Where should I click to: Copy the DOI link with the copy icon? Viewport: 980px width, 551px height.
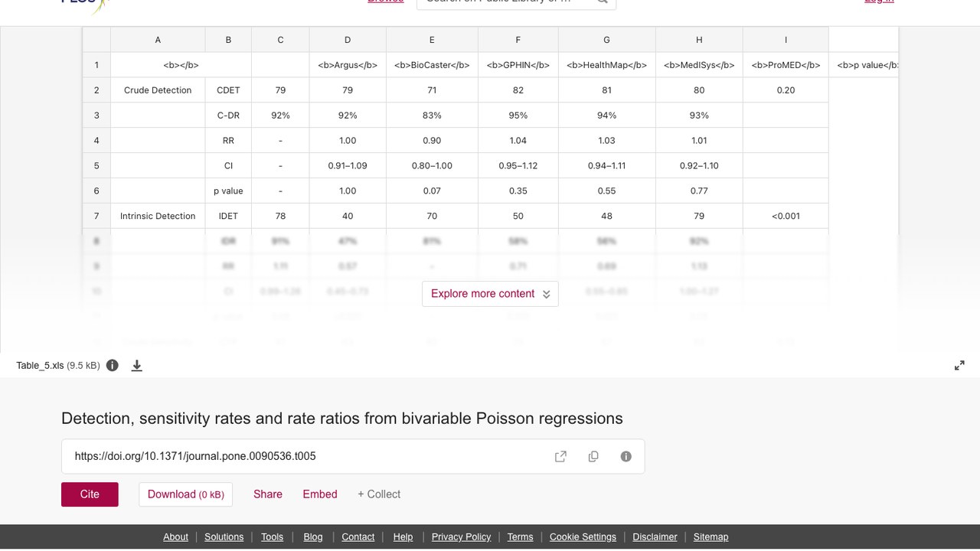click(593, 456)
